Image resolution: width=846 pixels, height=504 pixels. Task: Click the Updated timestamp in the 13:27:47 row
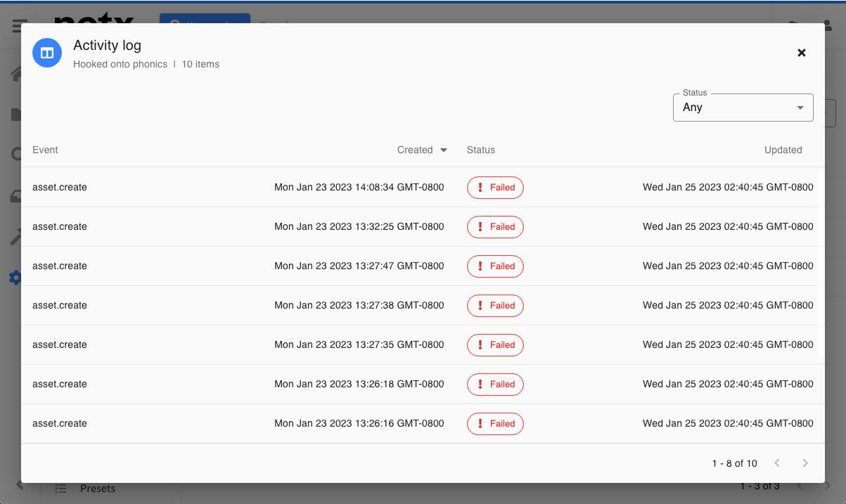coord(728,266)
